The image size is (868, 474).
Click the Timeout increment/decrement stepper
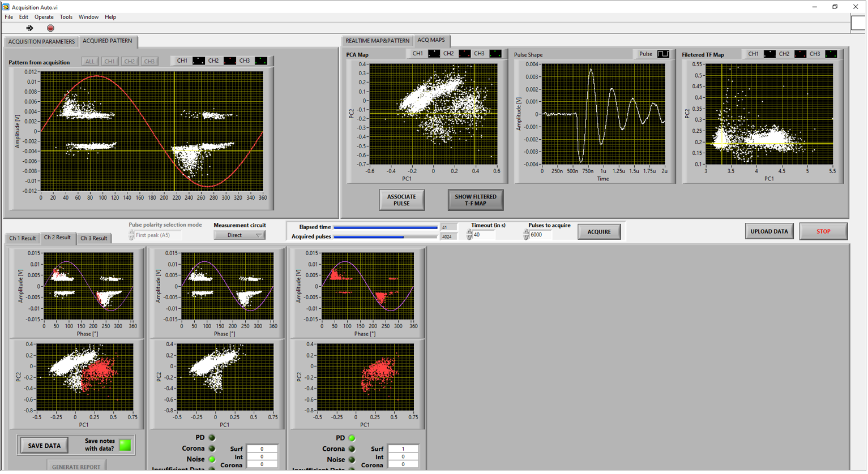469,235
